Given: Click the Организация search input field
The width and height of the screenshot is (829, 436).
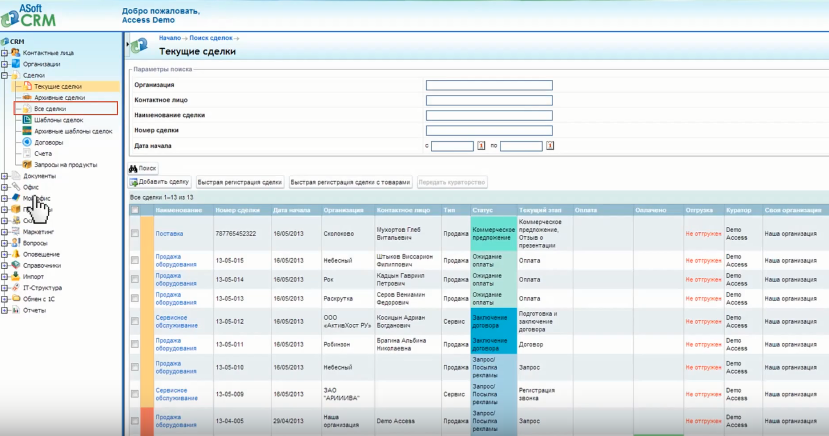Looking at the screenshot, I should pos(489,85).
